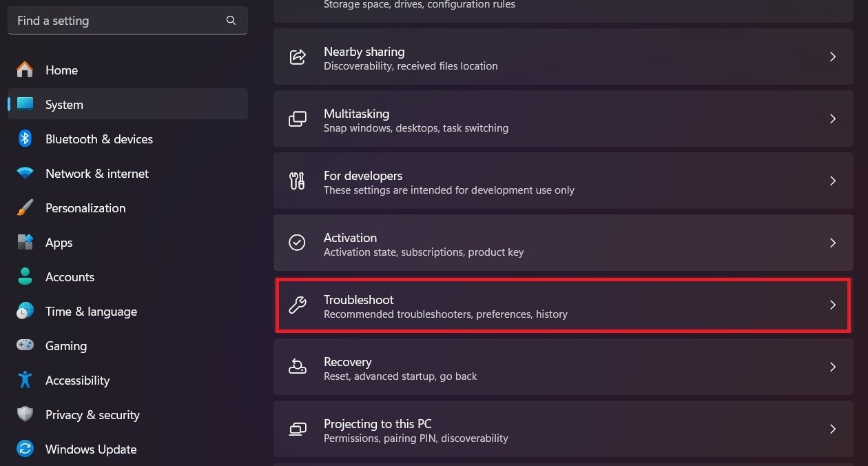Click the Time & language clock icon
The height and width of the screenshot is (466, 868).
(x=25, y=311)
